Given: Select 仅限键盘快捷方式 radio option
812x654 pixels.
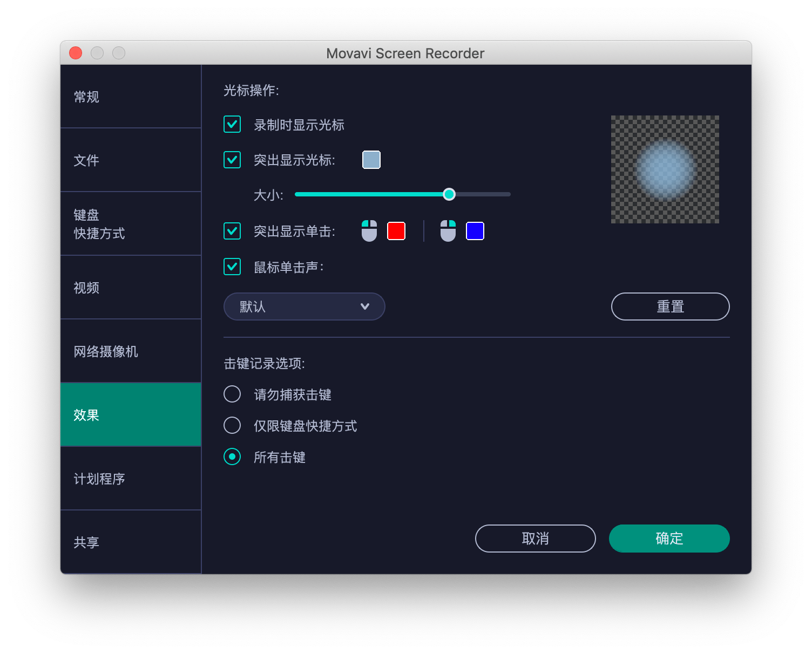Looking at the screenshot, I should pos(232,425).
